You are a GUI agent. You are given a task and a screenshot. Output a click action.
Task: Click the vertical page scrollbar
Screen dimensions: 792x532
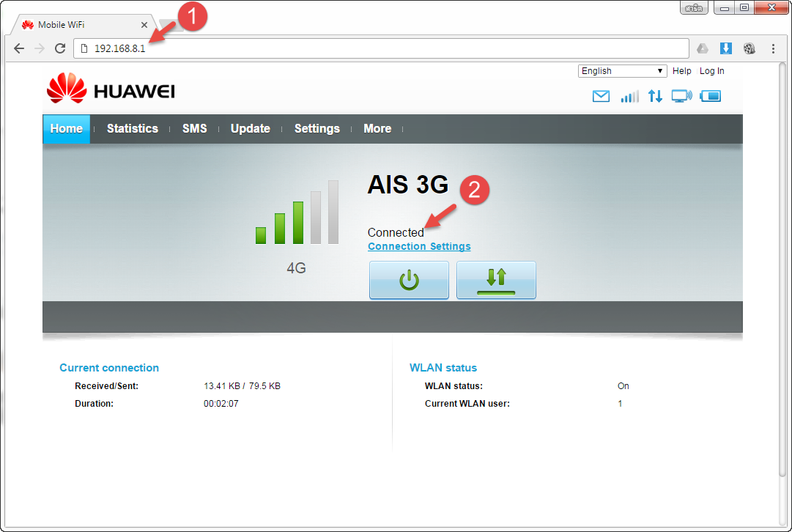pos(782,270)
